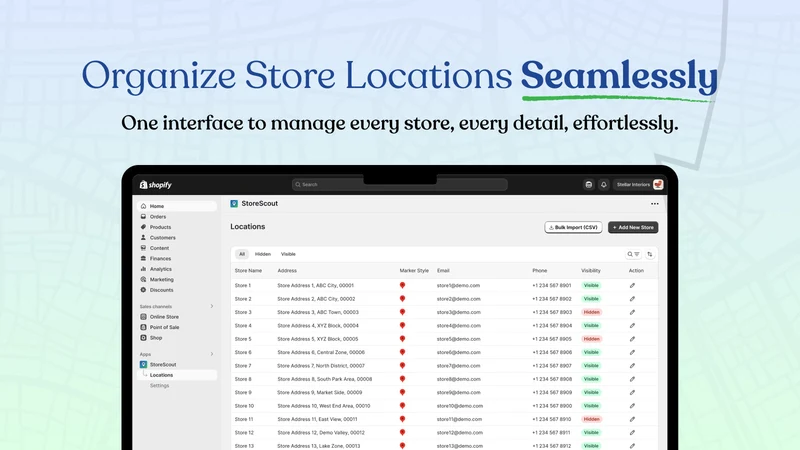The image size is (800, 450).
Task: Click phone number +1 234 567 8907
Action: pos(552,366)
